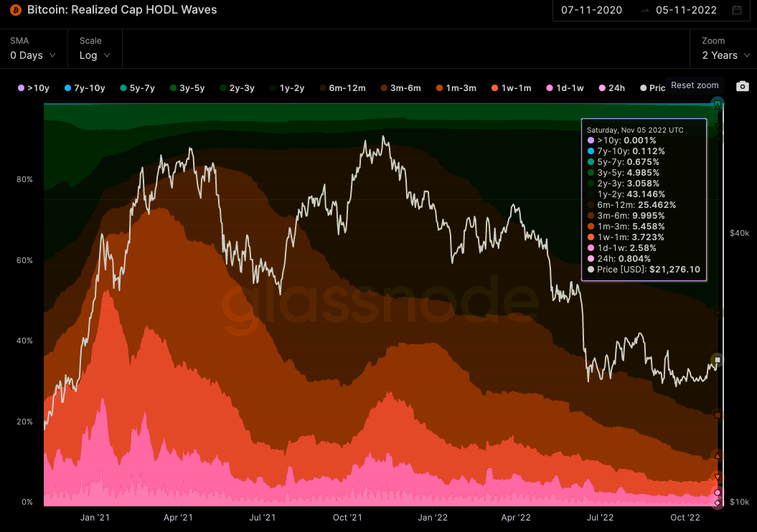The height and width of the screenshot is (532, 757).
Task: Toggle the 1w-1m legend series
Action: point(512,87)
